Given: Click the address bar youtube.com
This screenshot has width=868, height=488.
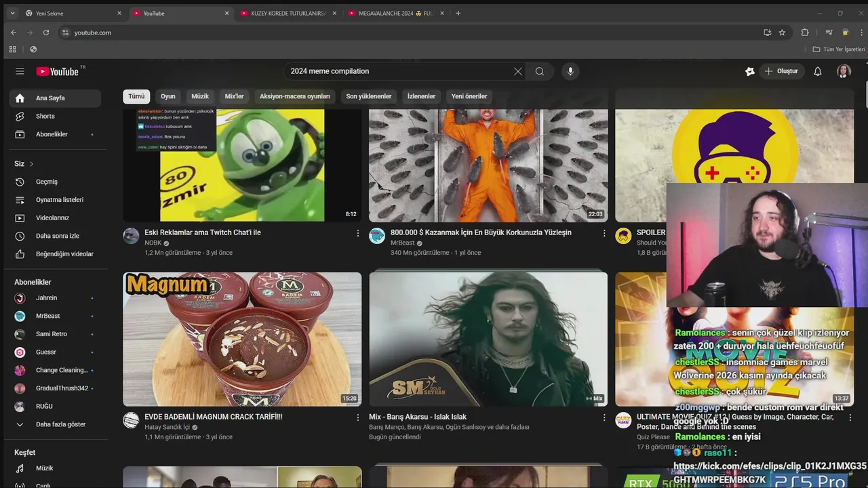Looking at the screenshot, I should point(407,33).
